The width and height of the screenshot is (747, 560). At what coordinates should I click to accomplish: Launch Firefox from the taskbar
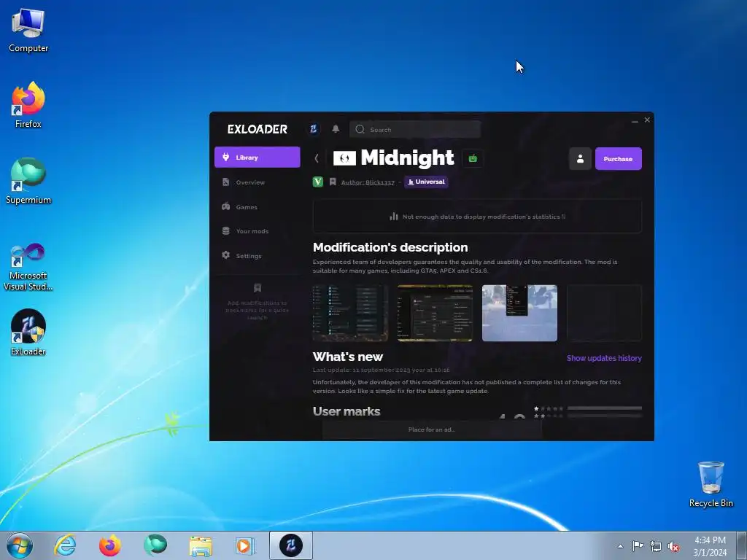coord(109,545)
